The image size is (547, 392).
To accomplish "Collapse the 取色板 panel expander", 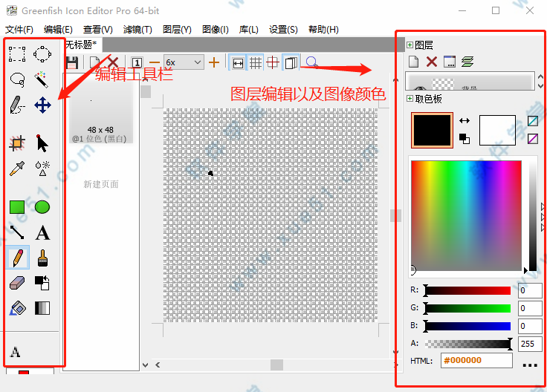I will pyautogui.click(x=410, y=99).
